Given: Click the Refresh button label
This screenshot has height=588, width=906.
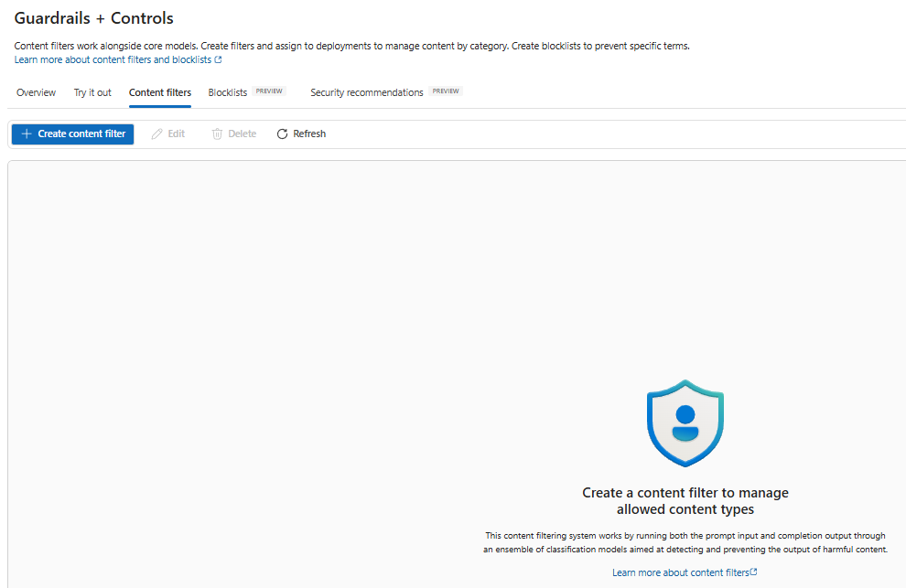Looking at the screenshot, I should coord(309,134).
